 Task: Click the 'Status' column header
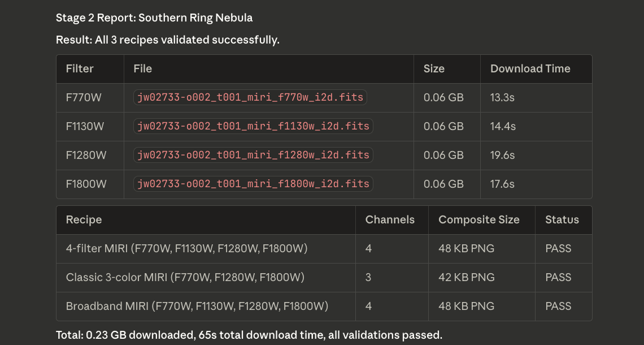point(562,219)
